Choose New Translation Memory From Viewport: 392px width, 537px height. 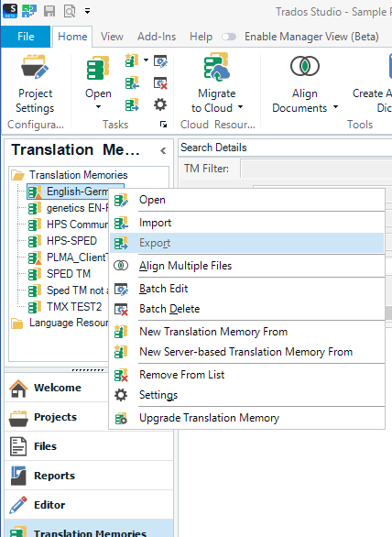pyautogui.click(x=247, y=332)
